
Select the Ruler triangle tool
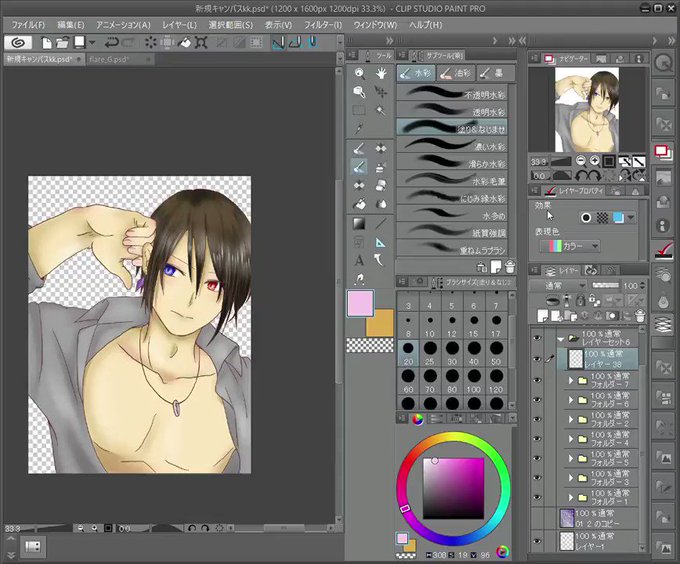(381, 242)
